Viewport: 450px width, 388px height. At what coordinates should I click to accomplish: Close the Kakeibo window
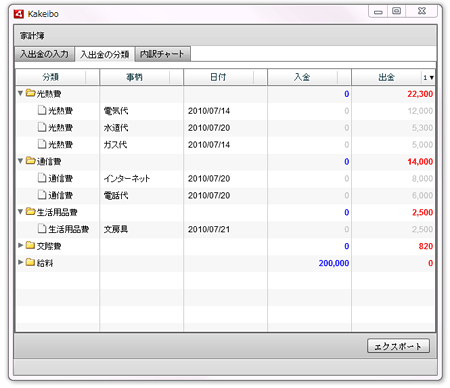coord(422,11)
